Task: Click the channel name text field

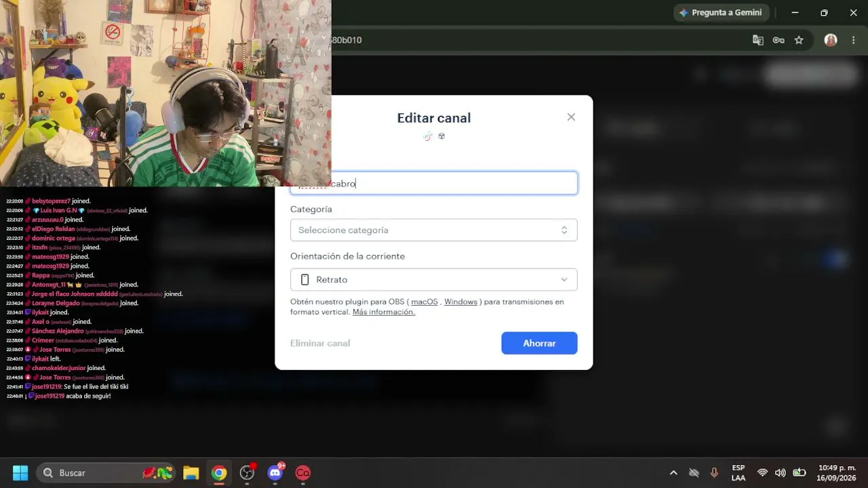Action: pos(433,183)
